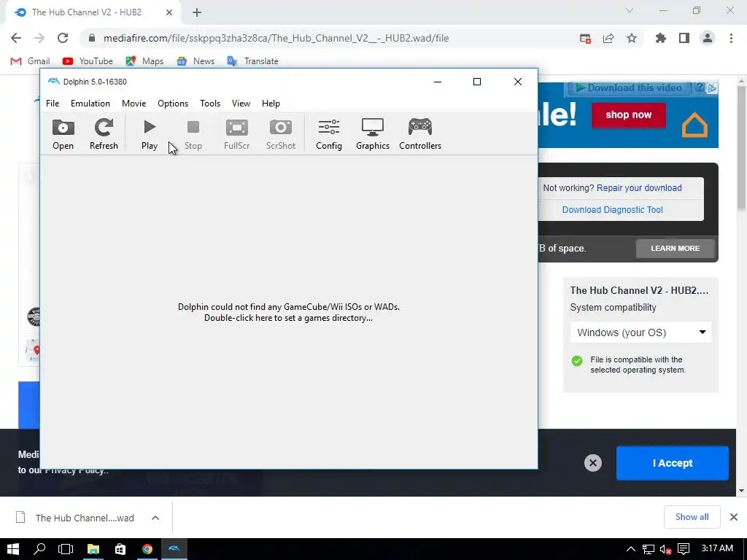The image size is (747, 560).
Task: Open File Explorer from taskbar
Action: tap(93, 549)
